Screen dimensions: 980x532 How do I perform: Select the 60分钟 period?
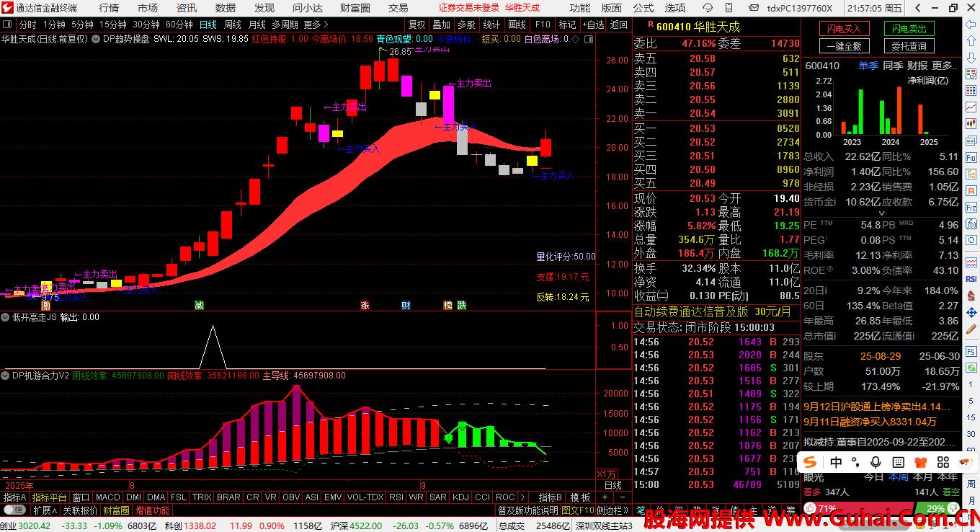pyautogui.click(x=179, y=25)
